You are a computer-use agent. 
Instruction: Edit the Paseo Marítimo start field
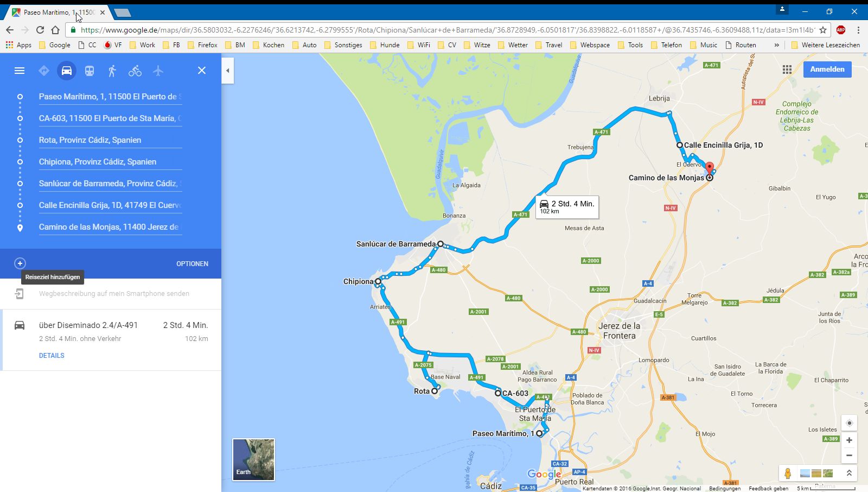coord(110,97)
